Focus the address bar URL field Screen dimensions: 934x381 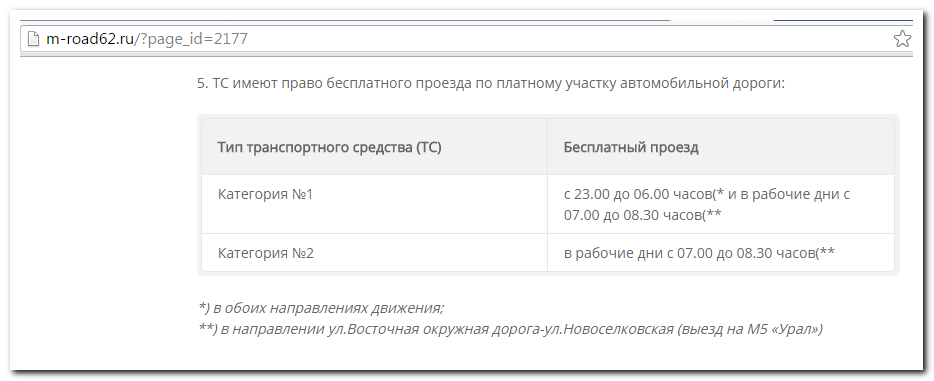(466, 39)
